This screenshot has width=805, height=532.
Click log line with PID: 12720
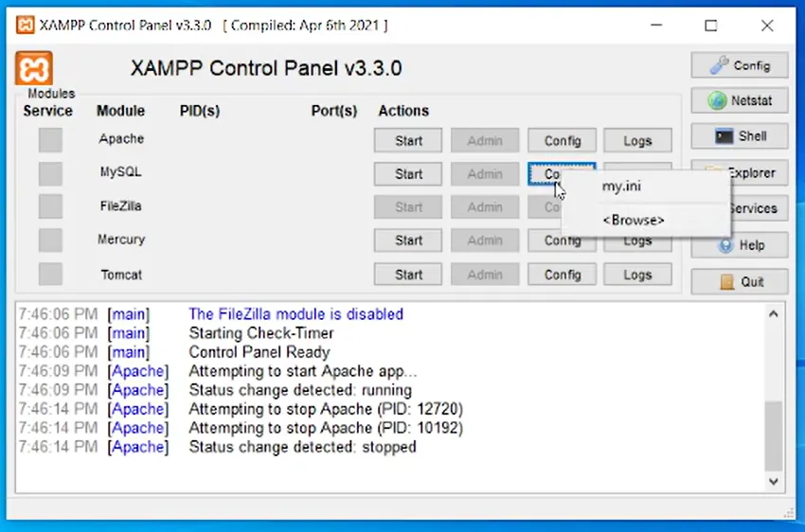pos(326,409)
